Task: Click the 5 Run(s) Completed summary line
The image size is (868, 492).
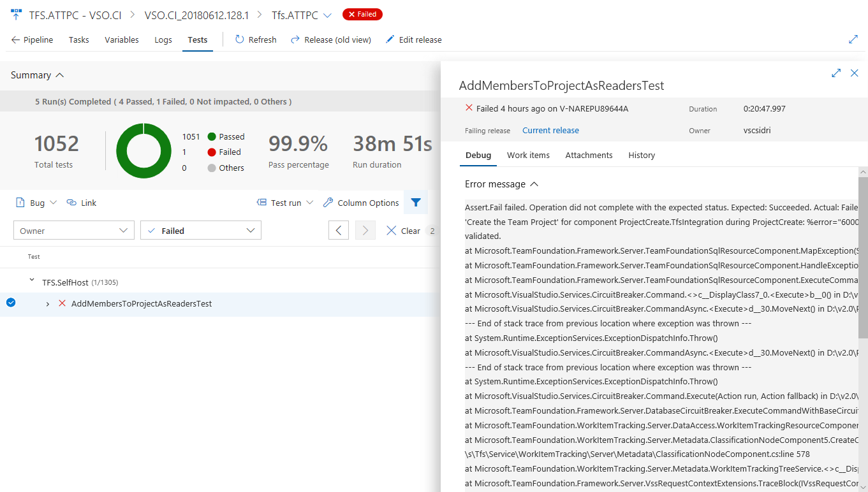Action: click(x=163, y=101)
